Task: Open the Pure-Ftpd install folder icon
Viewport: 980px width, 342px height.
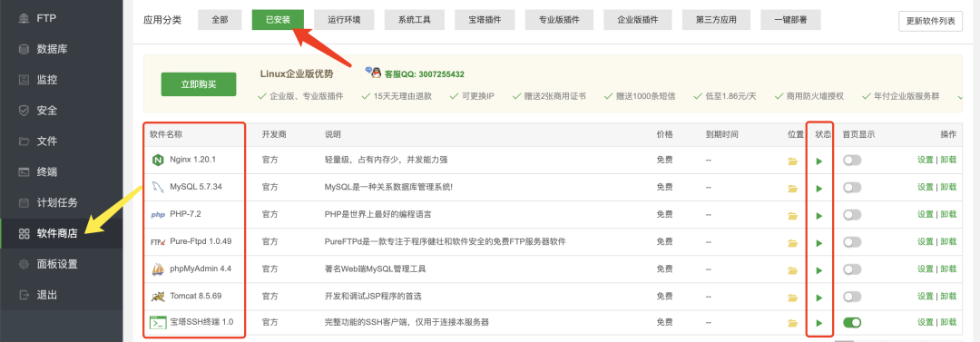Action: 793,242
